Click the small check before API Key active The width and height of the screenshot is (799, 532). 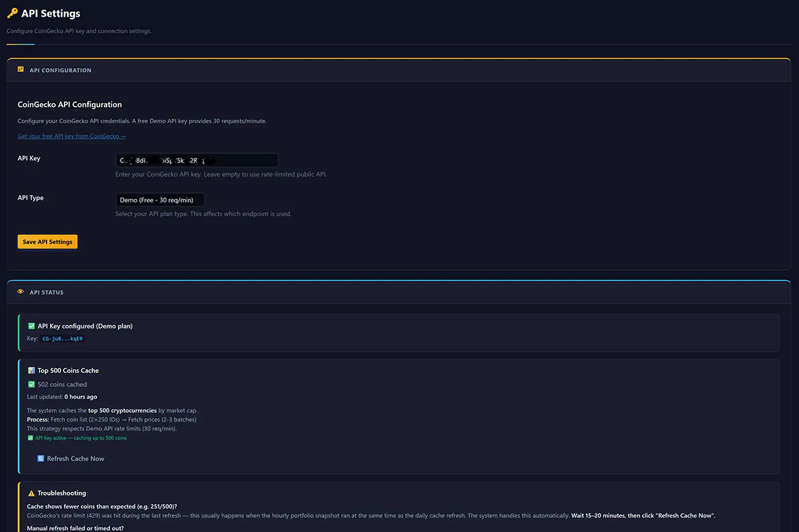30,438
